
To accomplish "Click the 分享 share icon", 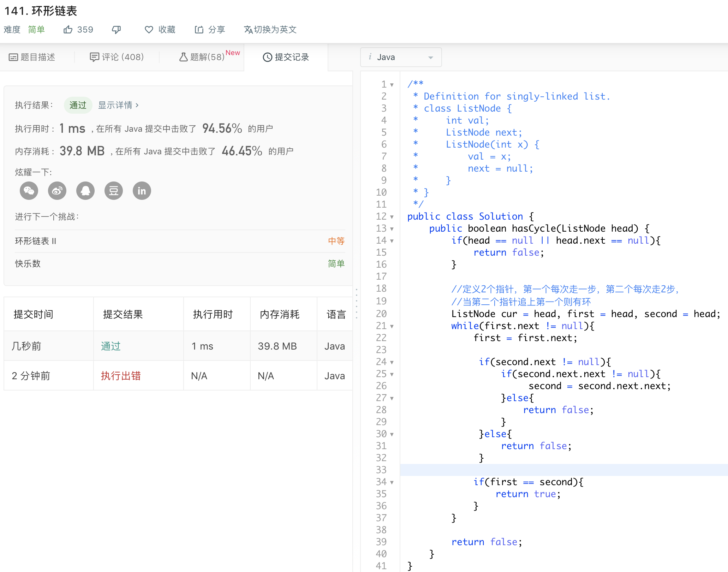I will (x=199, y=30).
